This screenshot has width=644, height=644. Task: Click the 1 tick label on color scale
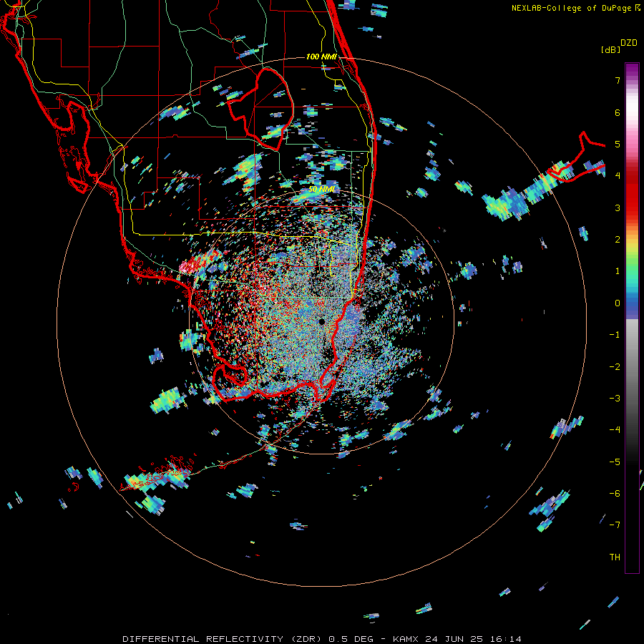(x=618, y=271)
